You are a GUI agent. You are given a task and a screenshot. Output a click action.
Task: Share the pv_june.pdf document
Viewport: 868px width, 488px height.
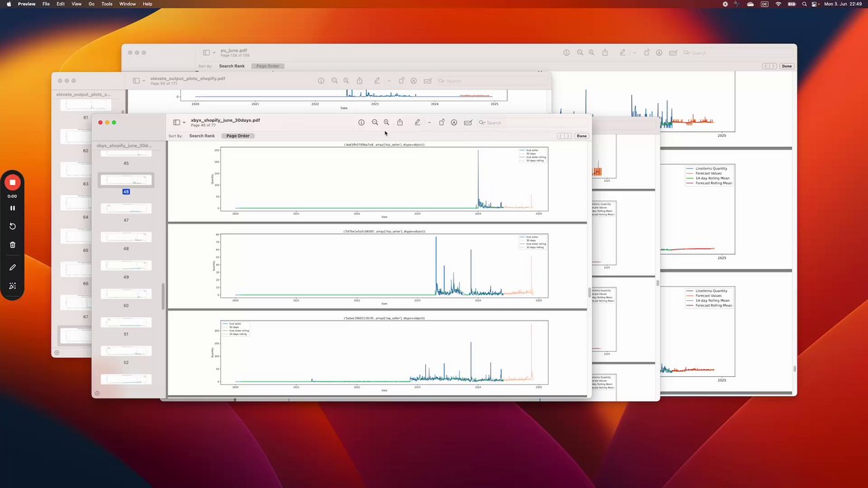pos(605,53)
